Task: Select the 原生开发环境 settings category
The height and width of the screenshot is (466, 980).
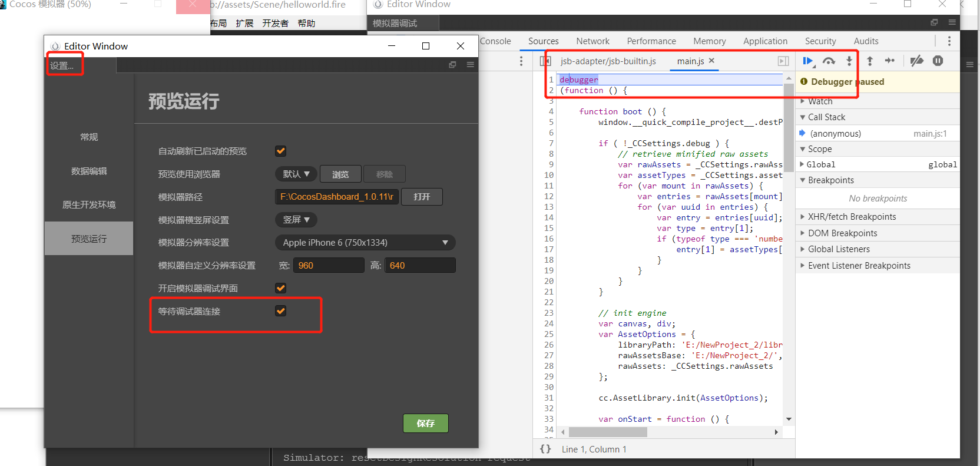Action: coord(89,204)
